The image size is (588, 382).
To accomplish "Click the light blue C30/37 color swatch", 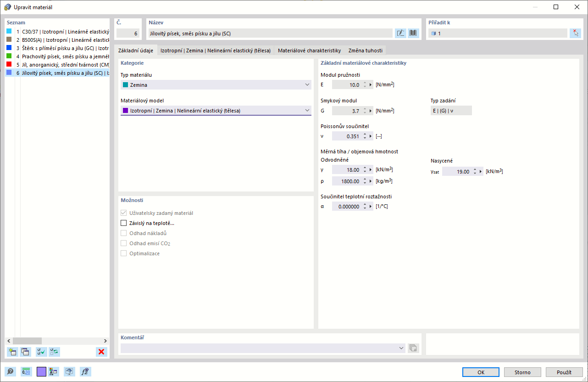I will pyautogui.click(x=9, y=31).
